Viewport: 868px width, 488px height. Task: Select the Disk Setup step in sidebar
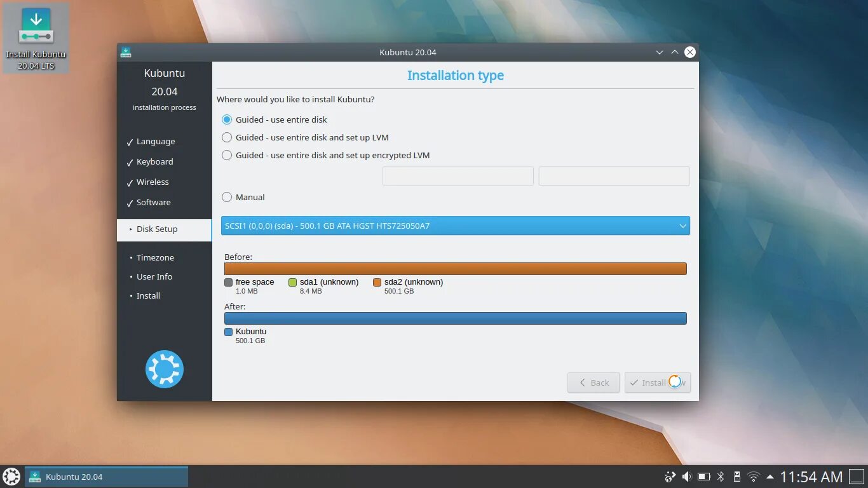(x=164, y=229)
